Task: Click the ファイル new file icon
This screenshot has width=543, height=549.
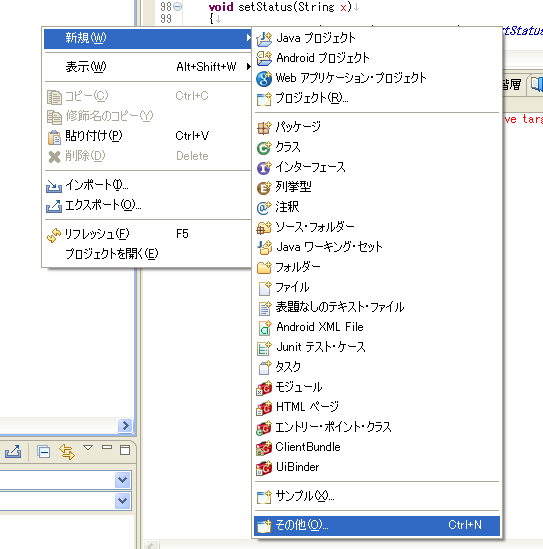Action: (265, 288)
